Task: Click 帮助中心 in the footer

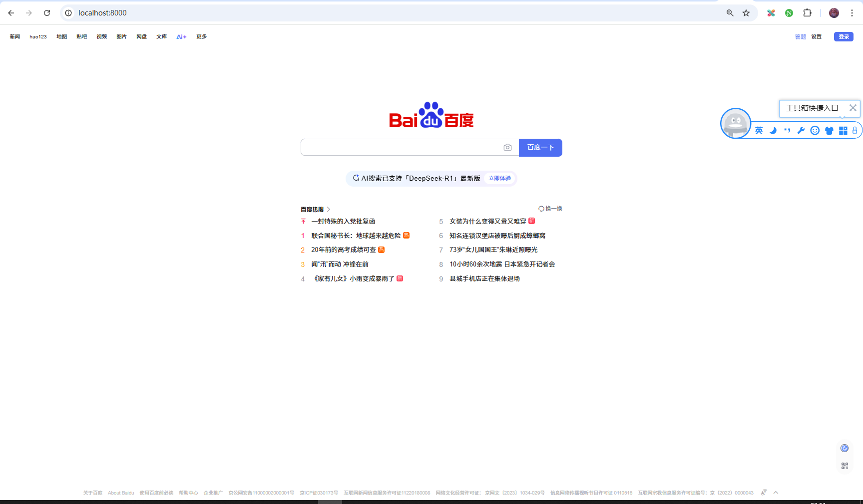Action: pos(188,493)
